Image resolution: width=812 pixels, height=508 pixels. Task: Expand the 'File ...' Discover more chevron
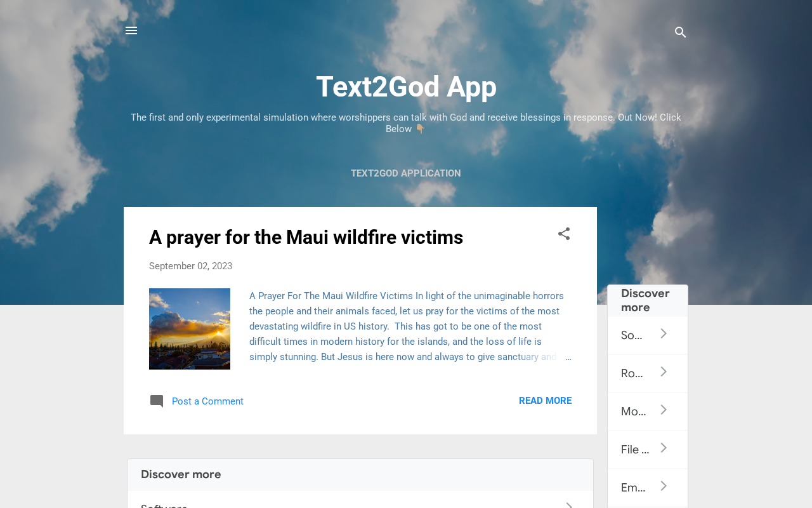point(664,448)
